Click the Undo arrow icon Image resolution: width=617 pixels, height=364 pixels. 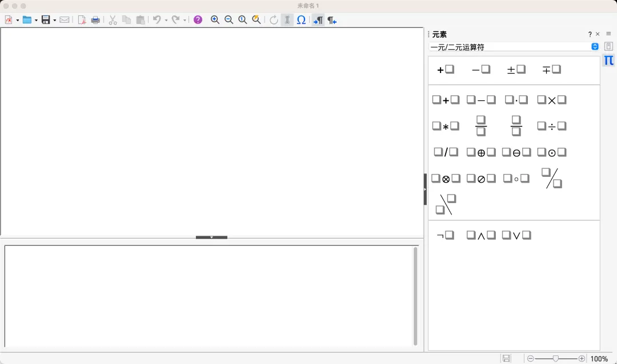click(x=157, y=19)
